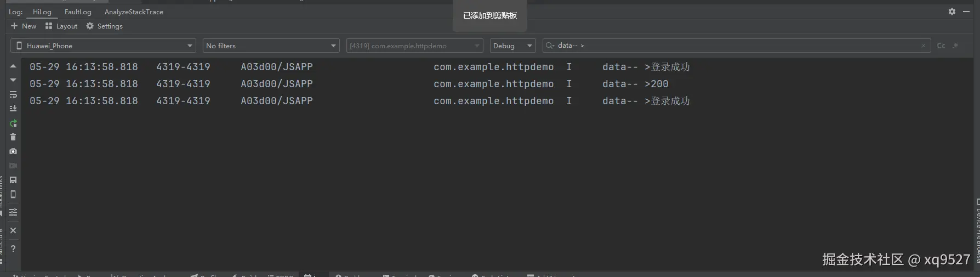Jump up with the up arrow
Screen dimensions: 980x277
click(x=13, y=66)
